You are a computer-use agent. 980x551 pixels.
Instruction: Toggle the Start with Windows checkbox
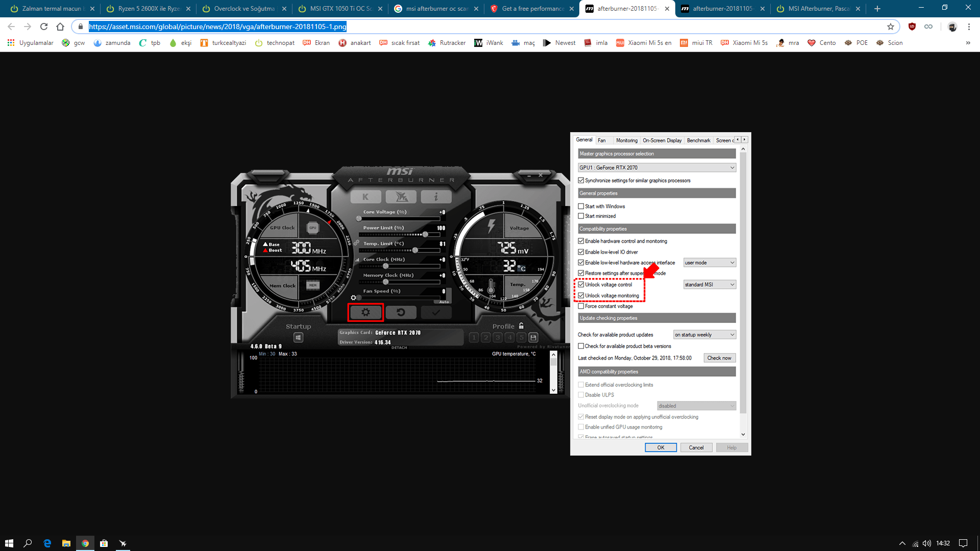pos(581,206)
